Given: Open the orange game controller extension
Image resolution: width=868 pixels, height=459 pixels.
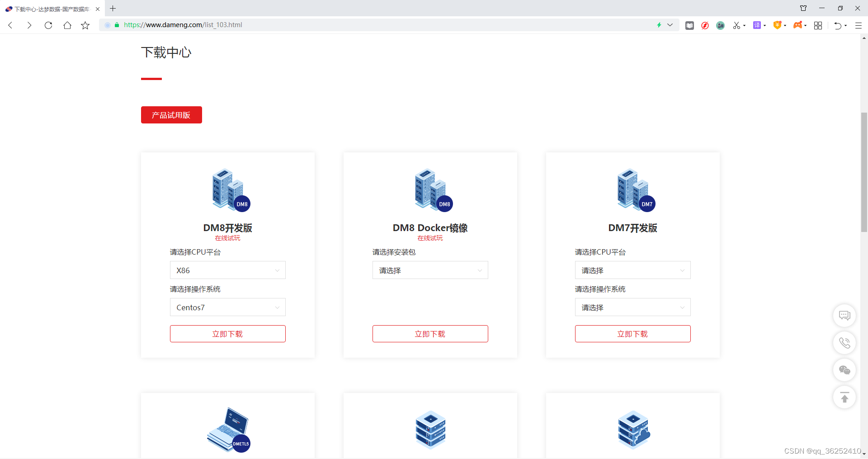Looking at the screenshot, I should [797, 25].
